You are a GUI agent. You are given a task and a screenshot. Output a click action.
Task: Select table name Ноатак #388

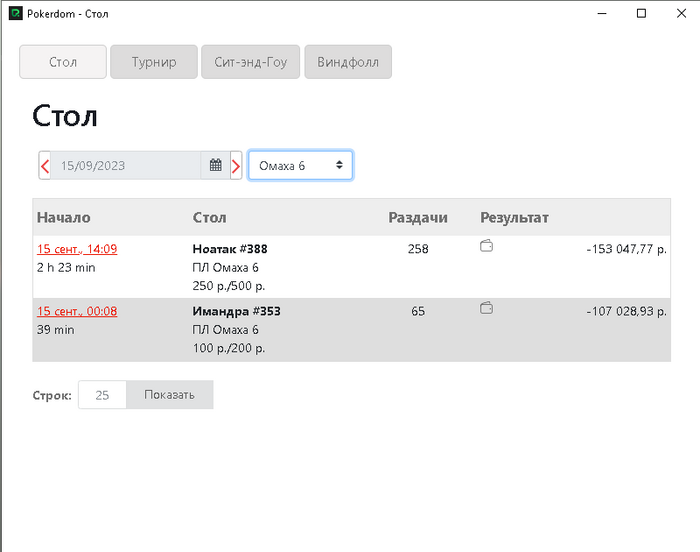(230, 249)
